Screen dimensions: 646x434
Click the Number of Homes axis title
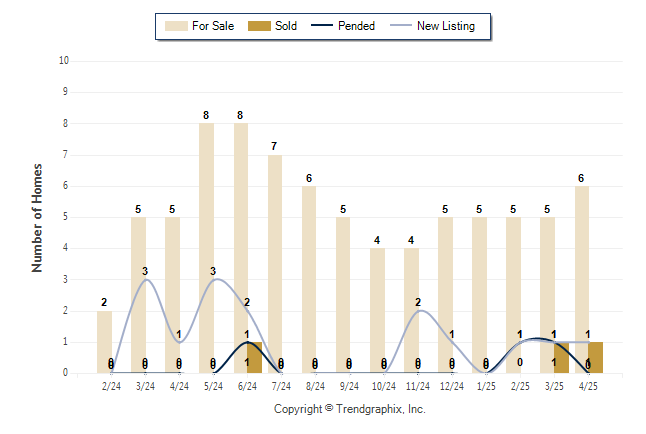point(37,218)
